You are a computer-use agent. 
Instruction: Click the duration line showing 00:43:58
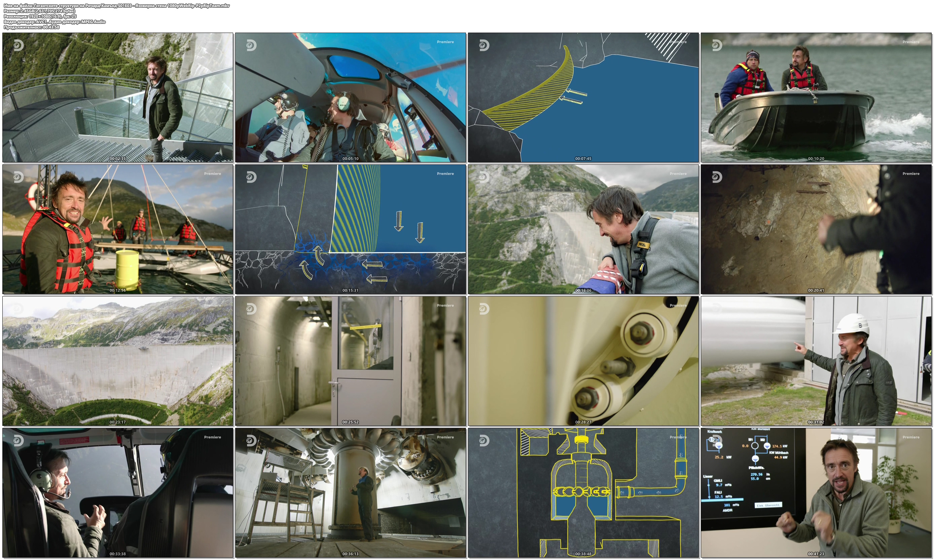coord(32,27)
